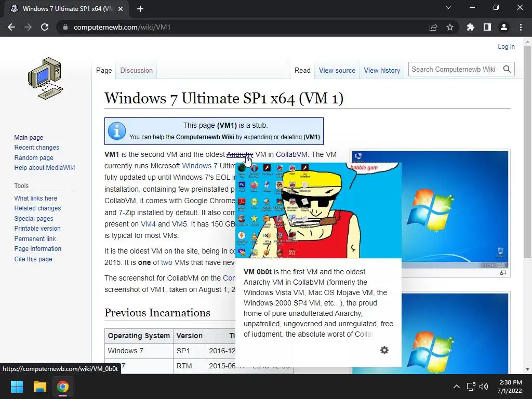532x399 pixels.
Task: Open the Windows 7 article link
Action: (199, 166)
